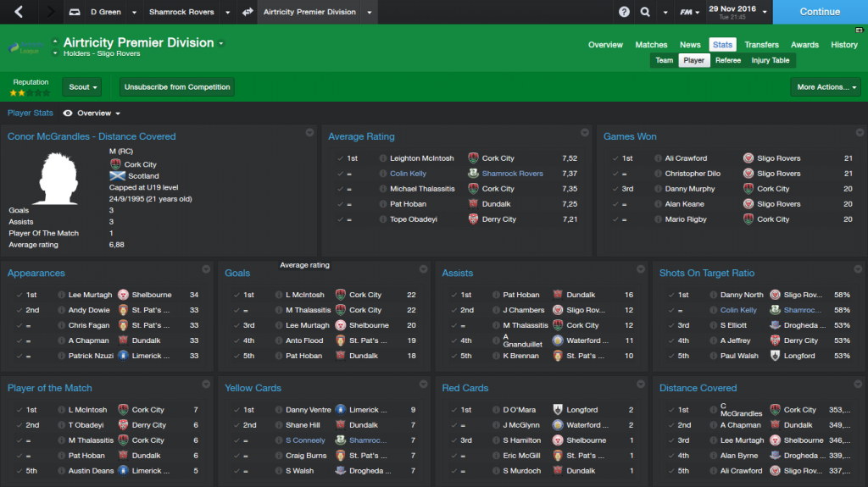Screen dimensions: 868x487
Task: Click the manager home icon before D Green
Action: [75, 12]
